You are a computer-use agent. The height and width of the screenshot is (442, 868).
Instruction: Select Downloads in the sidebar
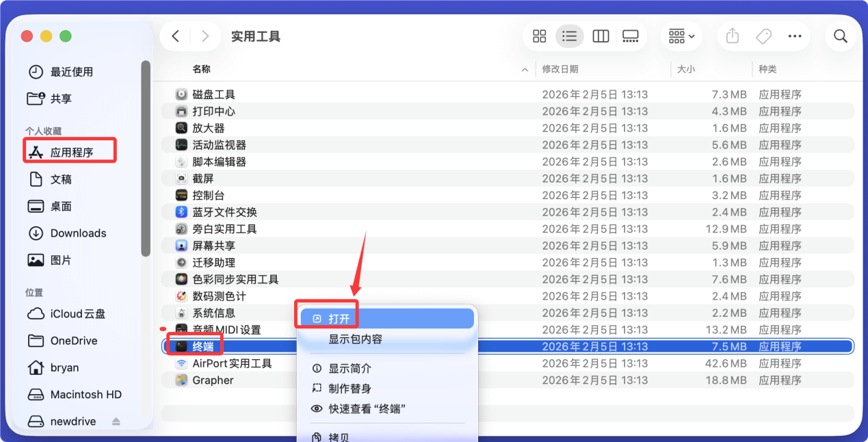tap(77, 233)
